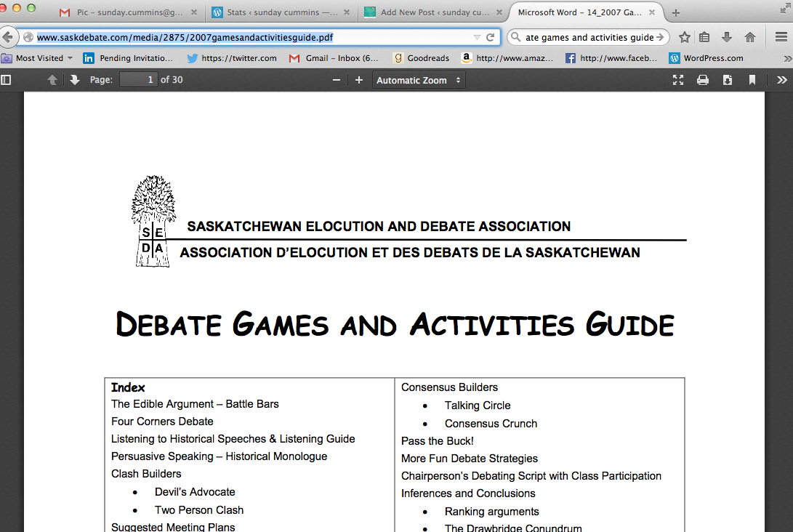Click the search magnifier icon
The height and width of the screenshot is (532, 793).
point(515,37)
